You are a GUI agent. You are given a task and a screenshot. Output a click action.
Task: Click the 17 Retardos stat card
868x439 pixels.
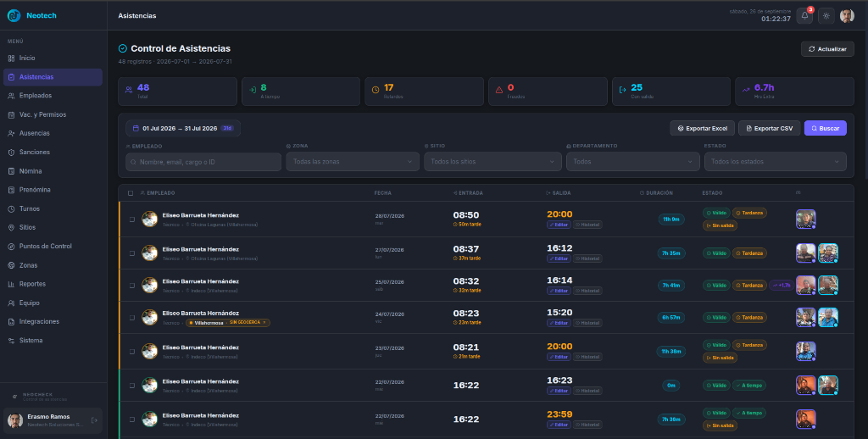pos(424,92)
